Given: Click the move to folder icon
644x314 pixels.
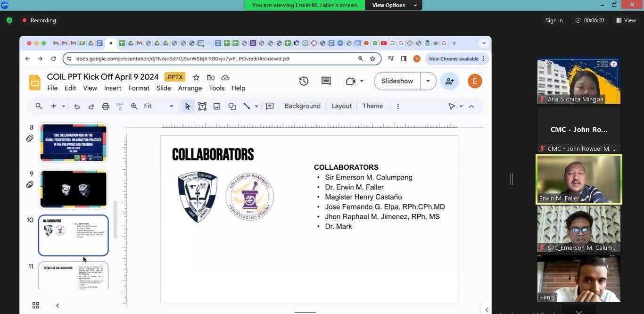Looking at the screenshot, I should pyautogui.click(x=211, y=77).
